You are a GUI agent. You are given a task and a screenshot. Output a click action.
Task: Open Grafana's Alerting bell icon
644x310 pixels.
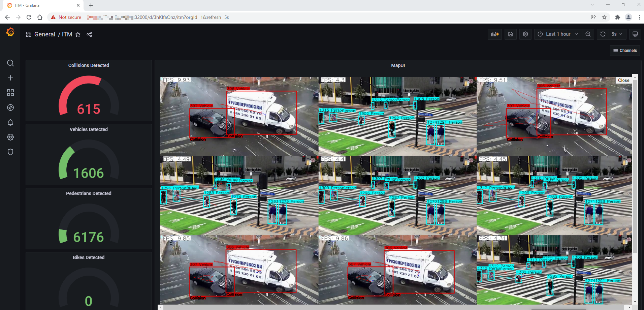(x=10, y=122)
